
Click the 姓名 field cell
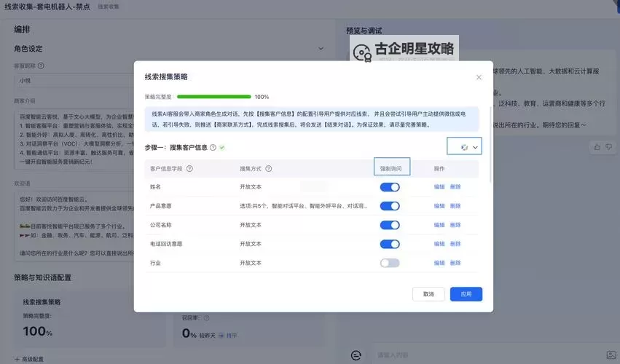(155, 187)
